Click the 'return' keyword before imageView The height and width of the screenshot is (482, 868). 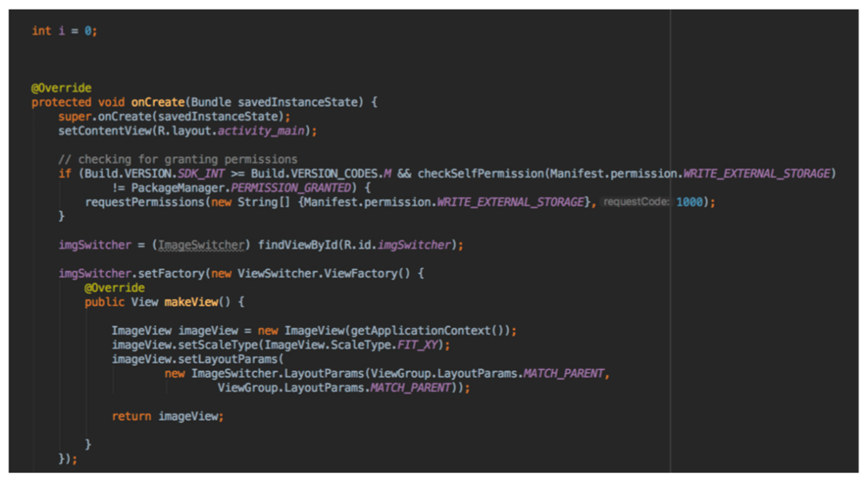(131, 417)
